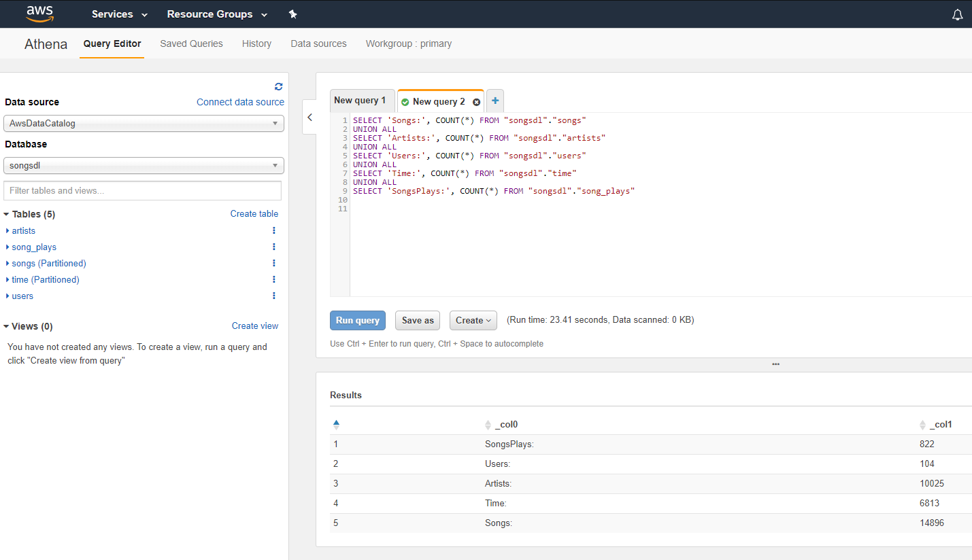The image size is (972, 560).
Task: Open the notifications bell icon
Action: coord(958,14)
